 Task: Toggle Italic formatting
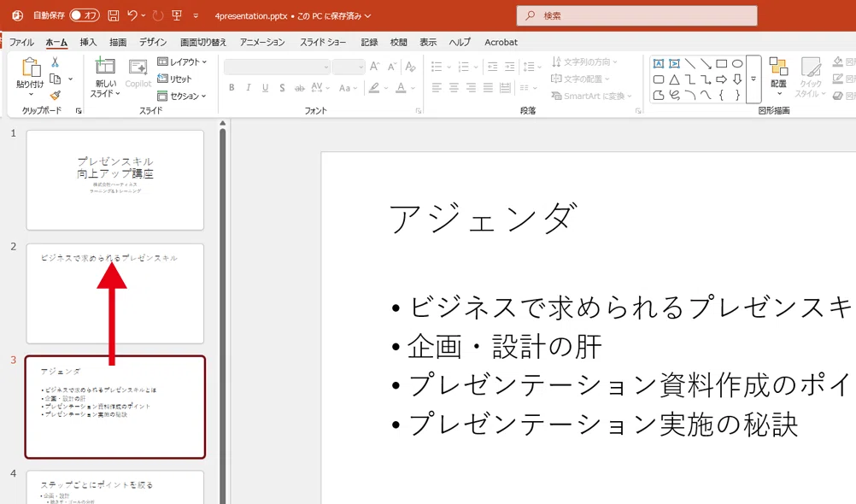click(249, 87)
